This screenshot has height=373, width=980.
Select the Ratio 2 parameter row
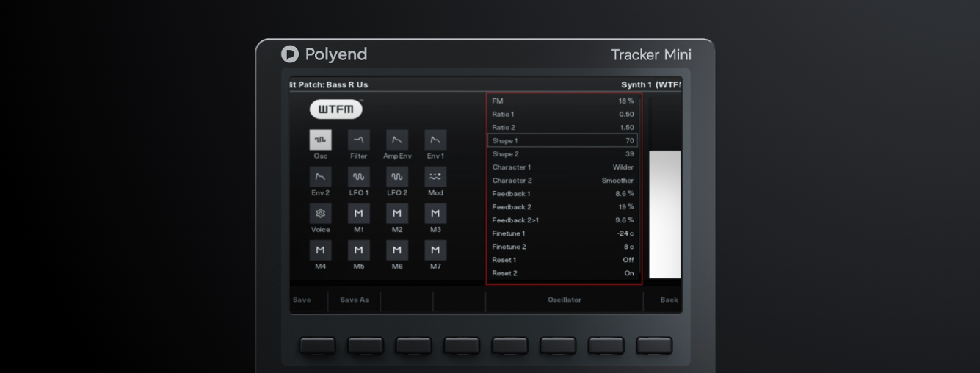point(563,128)
